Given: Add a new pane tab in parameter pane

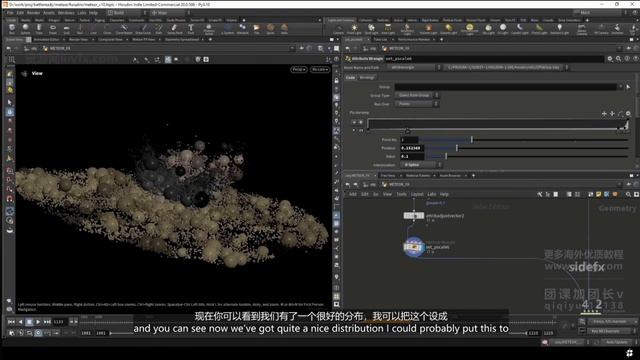Looking at the screenshot, I should [x=442, y=40].
